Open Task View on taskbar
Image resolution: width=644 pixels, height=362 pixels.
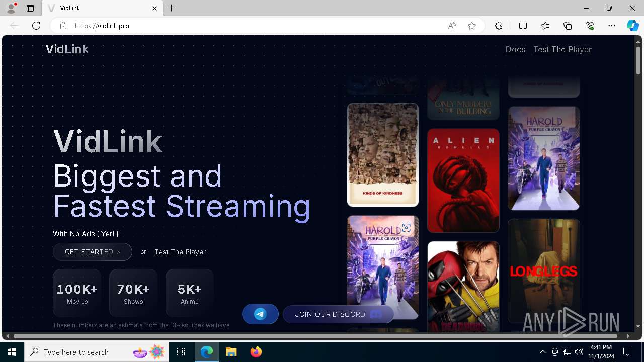(181, 352)
